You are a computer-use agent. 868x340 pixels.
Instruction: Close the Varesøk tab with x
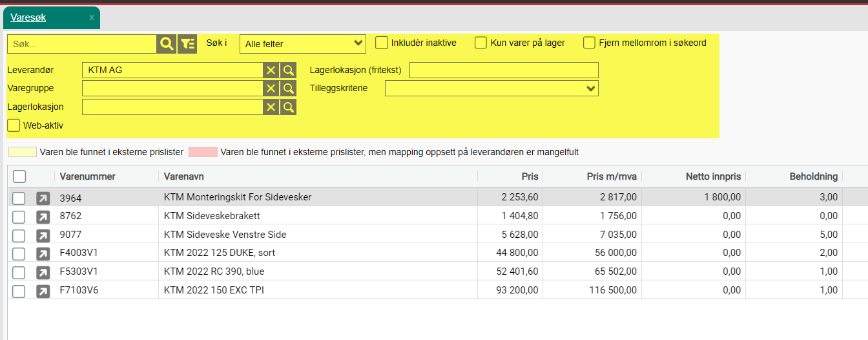click(x=92, y=17)
